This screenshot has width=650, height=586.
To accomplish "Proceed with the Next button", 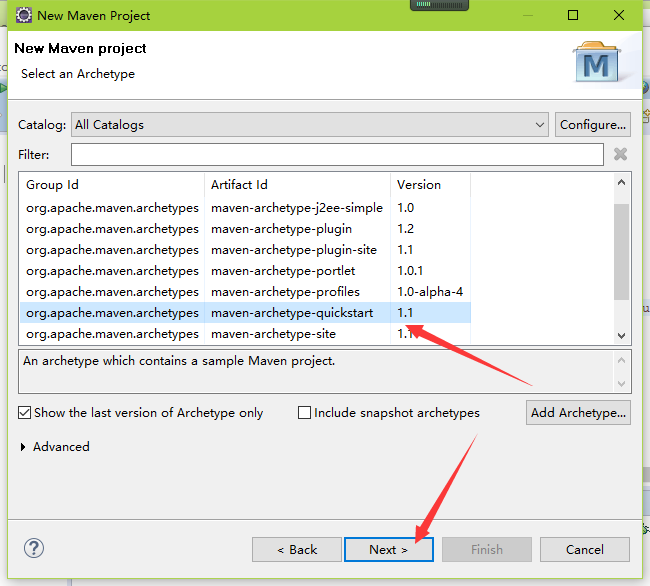I will 389,550.
